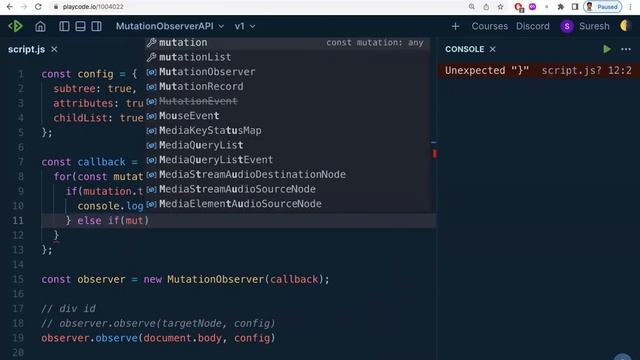Choose the MediaElementAudioSourceNode suggestion
This screenshot has width=640, height=360.
(x=288, y=204)
